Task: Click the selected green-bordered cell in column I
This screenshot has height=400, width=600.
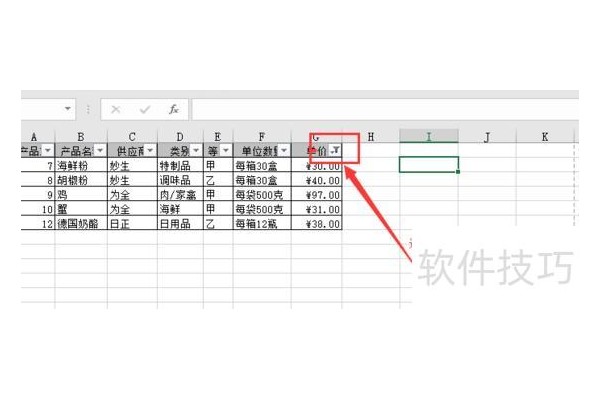Action: click(429, 165)
